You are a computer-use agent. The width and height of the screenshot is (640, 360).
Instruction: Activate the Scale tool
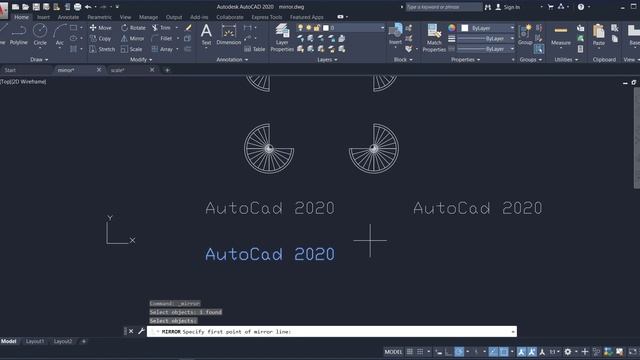131,49
